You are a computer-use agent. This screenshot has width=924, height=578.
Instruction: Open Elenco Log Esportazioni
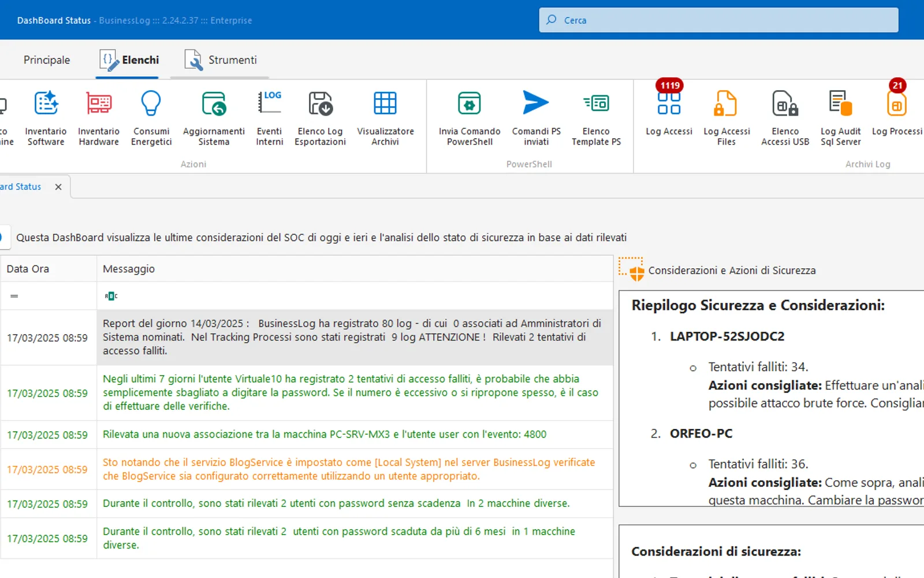pyautogui.click(x=320, y=118)
